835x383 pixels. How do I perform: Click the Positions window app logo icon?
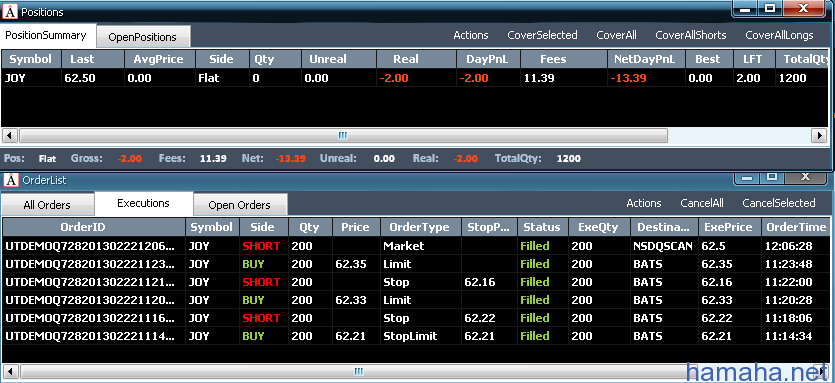pos(10,12)
